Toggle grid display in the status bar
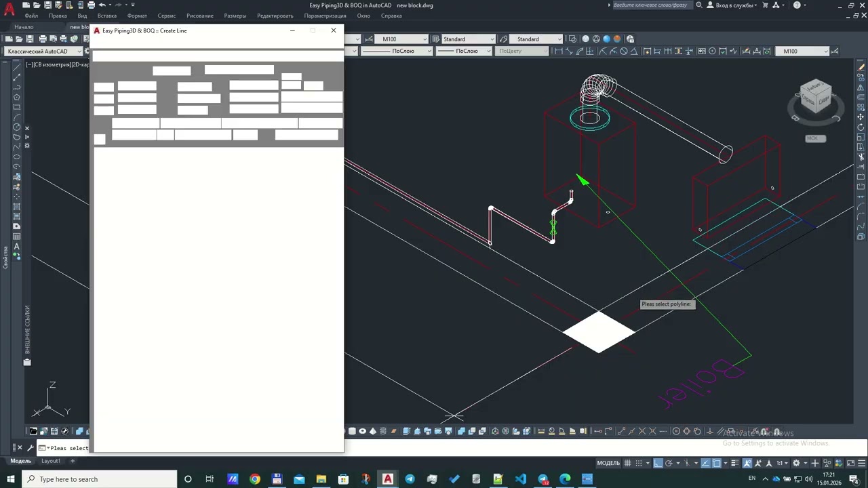The height and width of the screenshot is (488, 868). pyautogui.click(x=627, y=463)
